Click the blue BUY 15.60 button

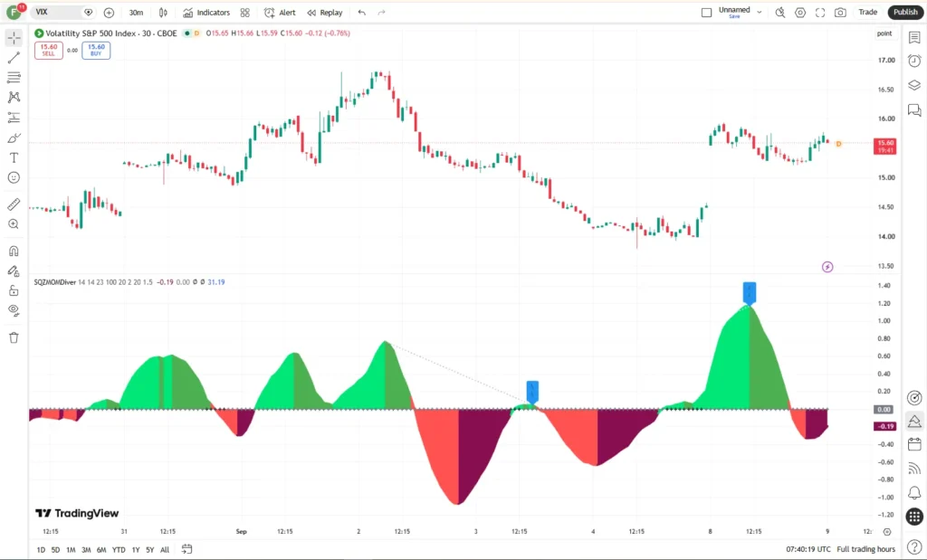tap(96, 51)
